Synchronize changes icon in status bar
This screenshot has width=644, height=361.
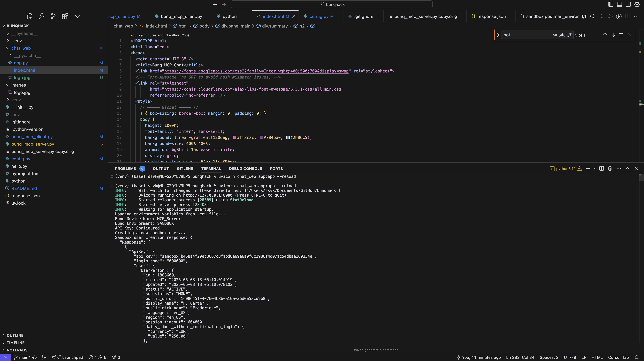tap(35, 357)
